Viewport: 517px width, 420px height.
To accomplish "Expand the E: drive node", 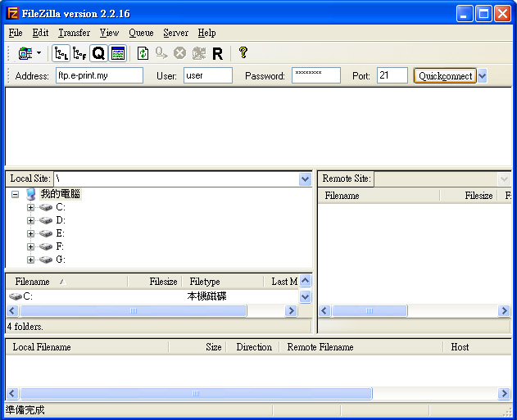I will [30, 233].
